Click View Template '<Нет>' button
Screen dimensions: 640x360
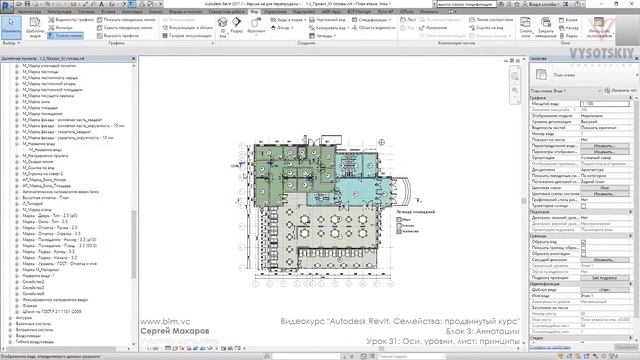point(604,290)
